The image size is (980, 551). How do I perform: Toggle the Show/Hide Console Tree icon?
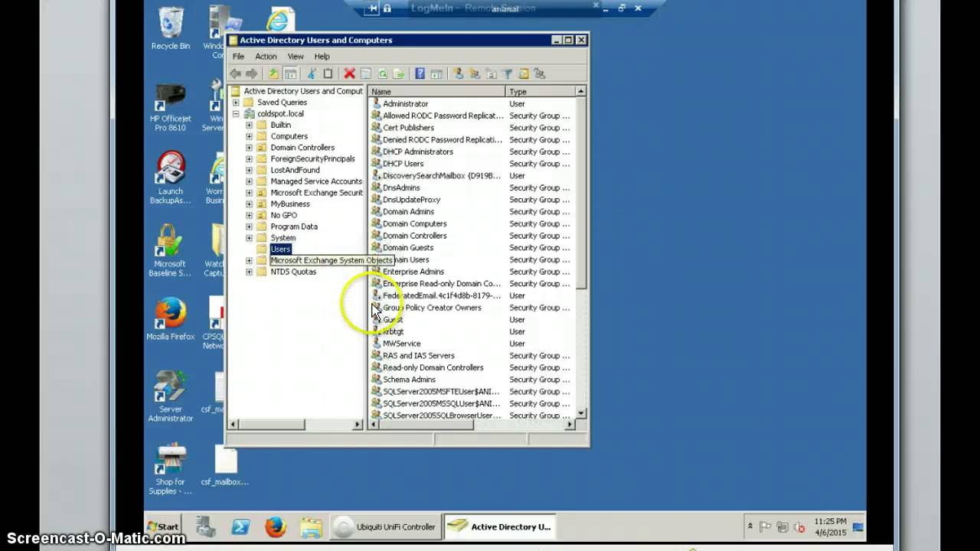point(290,73)
